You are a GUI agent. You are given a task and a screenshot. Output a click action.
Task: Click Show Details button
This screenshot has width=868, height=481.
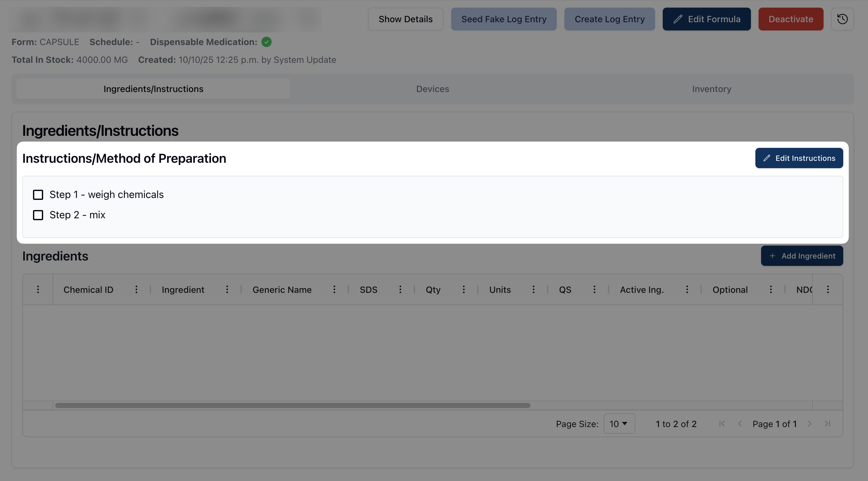point(405,19)
